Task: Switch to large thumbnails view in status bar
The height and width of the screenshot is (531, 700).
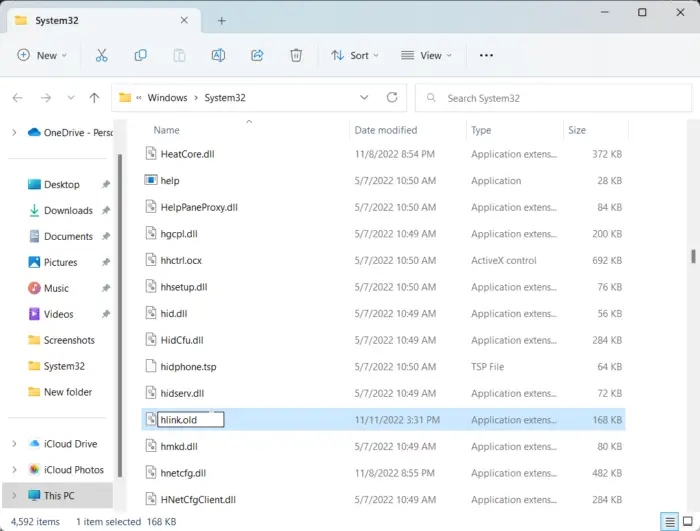Action: 686,522
